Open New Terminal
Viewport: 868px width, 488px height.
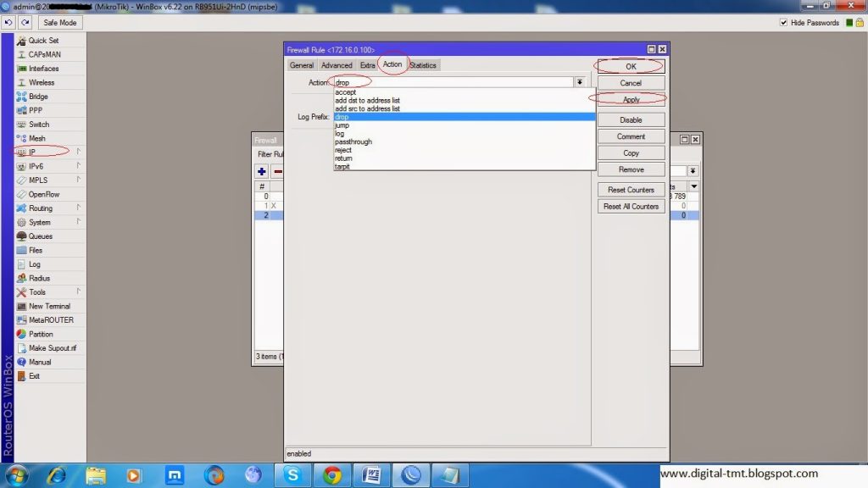(50, 306)
